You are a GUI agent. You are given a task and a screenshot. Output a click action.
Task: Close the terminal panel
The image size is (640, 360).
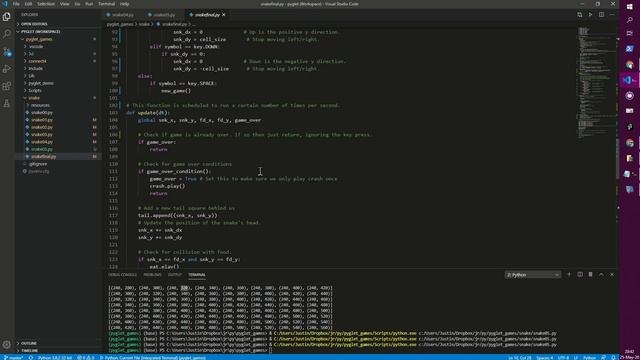(612, 275)
